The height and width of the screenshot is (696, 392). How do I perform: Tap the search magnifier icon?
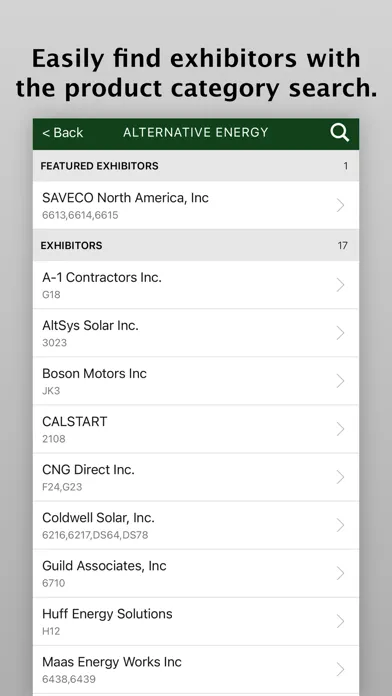pyautogui.click(x=340, y=133)
